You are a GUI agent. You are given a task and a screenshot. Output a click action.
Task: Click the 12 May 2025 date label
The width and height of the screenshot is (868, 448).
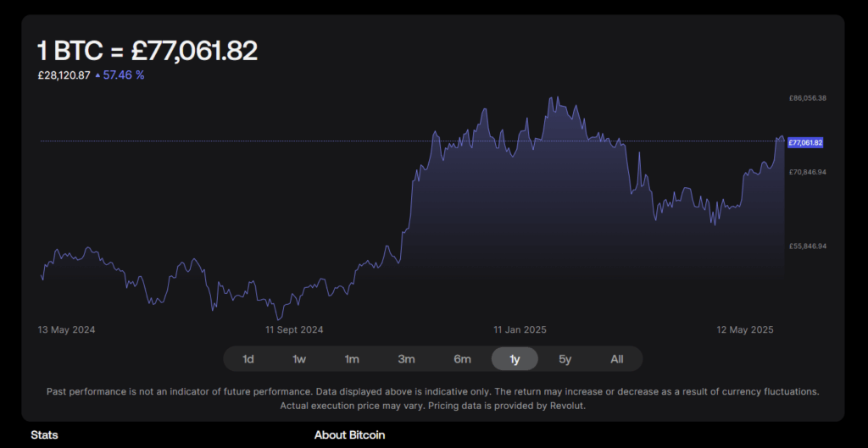click(x=745, y=329)
